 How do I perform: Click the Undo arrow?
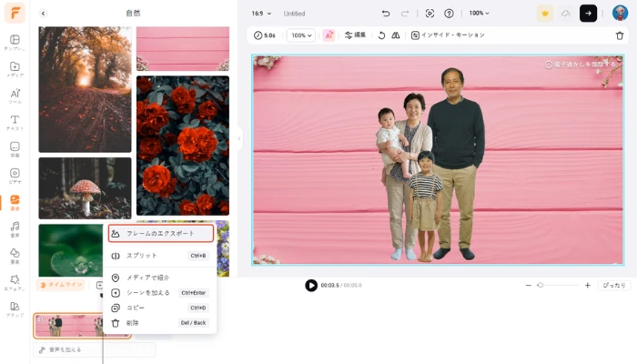(386, 14)
